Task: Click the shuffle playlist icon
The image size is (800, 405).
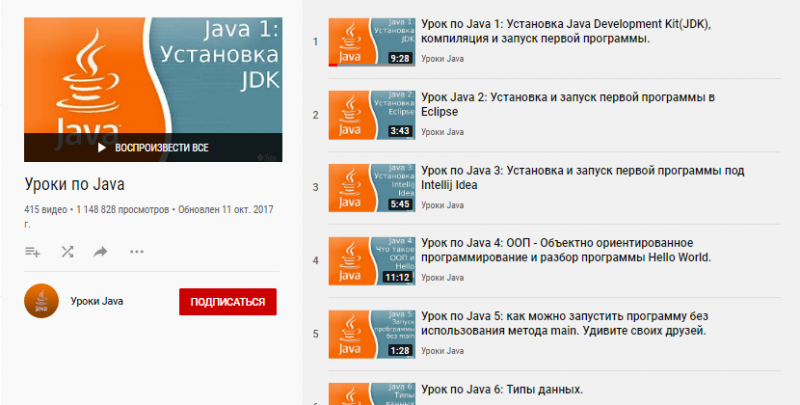Action: click(67, 252)
